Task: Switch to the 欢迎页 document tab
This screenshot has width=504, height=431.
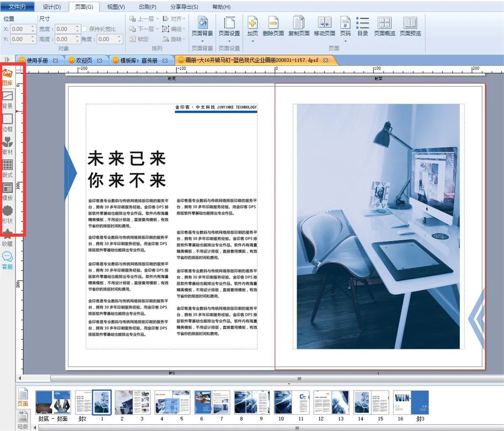Action: (84, 61)
